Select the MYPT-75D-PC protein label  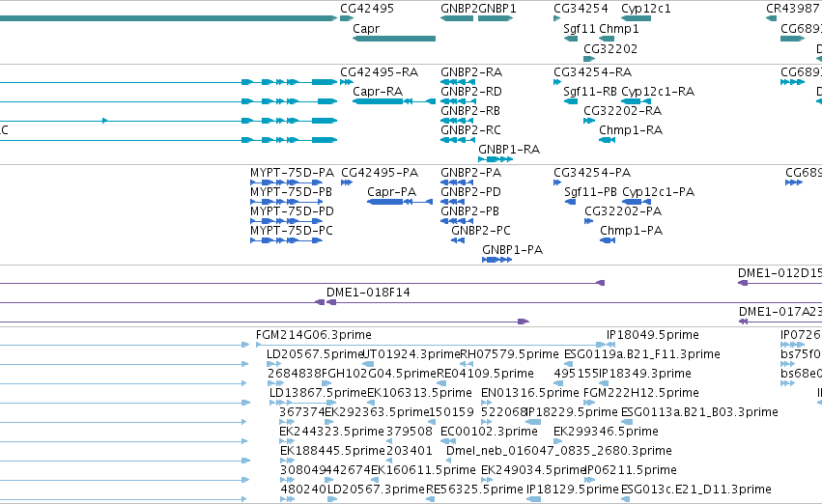point(292,231)
